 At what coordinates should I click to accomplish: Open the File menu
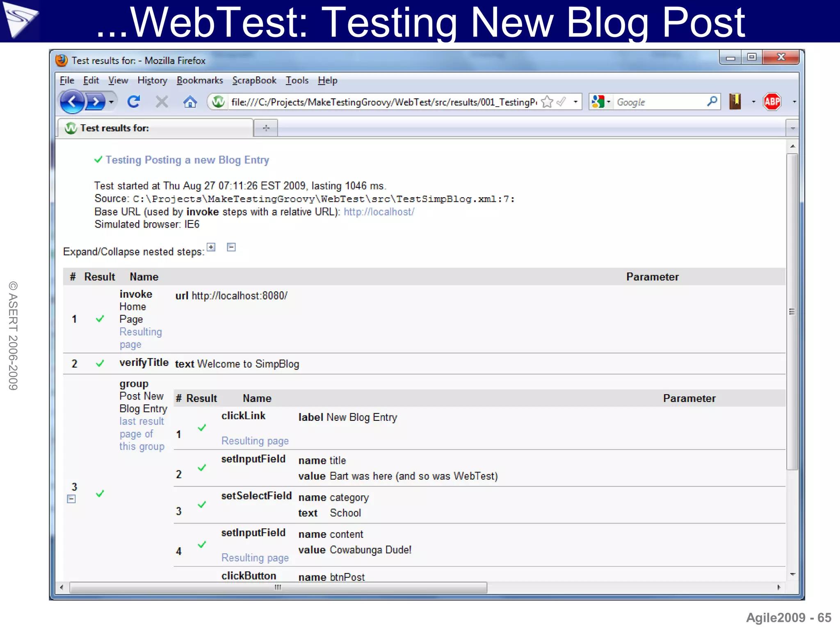[67, 80]
